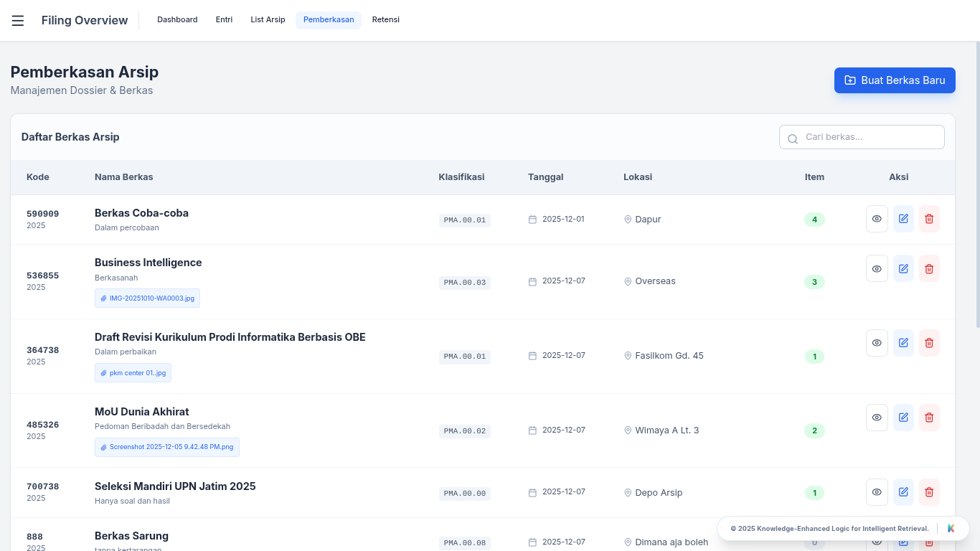The width and height of the screenshot is (980, 551).
Task: Delete the Berkas Coba-coba row
Action: [929, 219]
